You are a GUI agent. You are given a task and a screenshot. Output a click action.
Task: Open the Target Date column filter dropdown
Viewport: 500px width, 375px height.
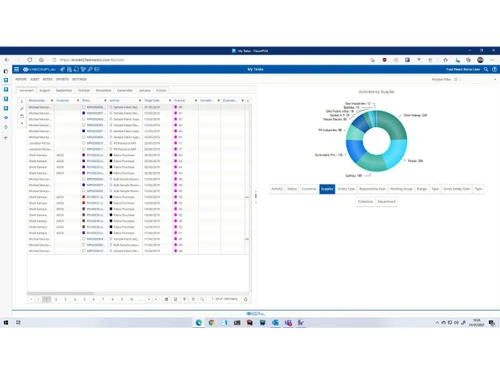[x=170, y=100]
